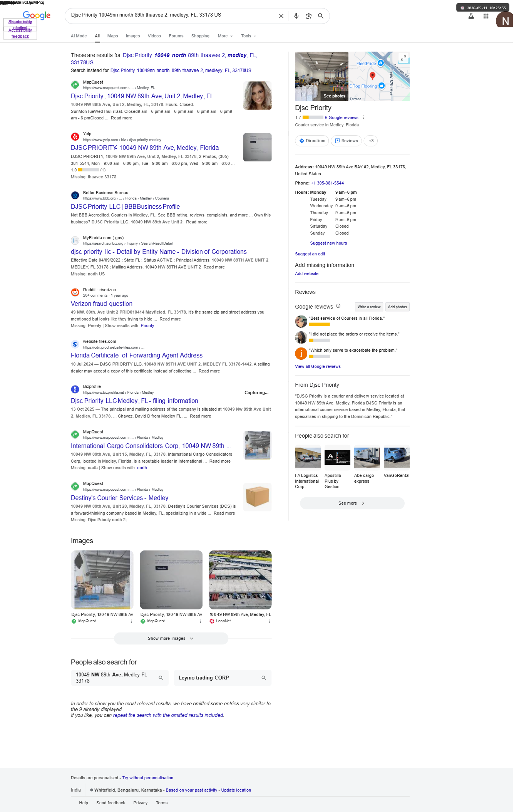Screen dimensions: 519x812
Task: Click the Bizprofile favicon
Action: click(75, 389)
